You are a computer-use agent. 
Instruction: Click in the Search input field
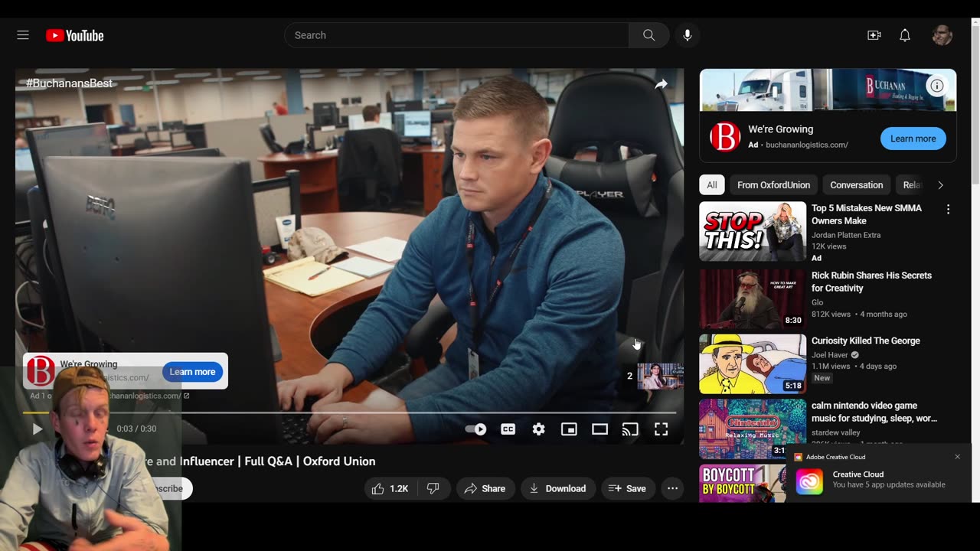(457, 35)
